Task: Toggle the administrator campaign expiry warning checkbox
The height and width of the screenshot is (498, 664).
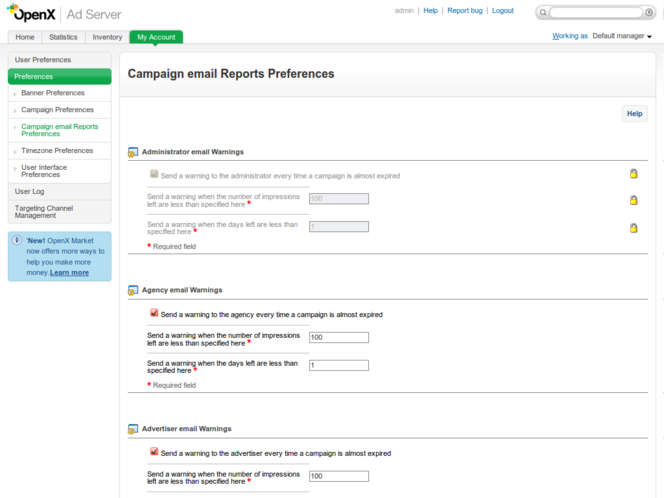Action: point(154,174)
